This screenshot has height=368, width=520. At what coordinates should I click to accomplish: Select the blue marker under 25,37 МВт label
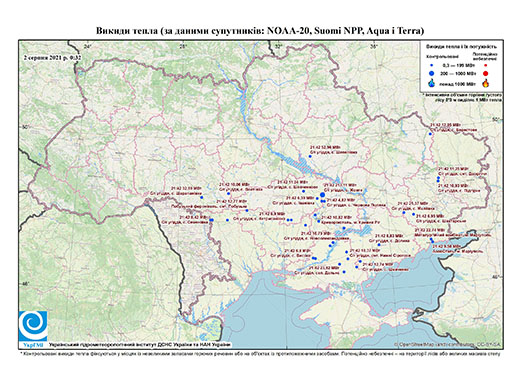[404, 212]
